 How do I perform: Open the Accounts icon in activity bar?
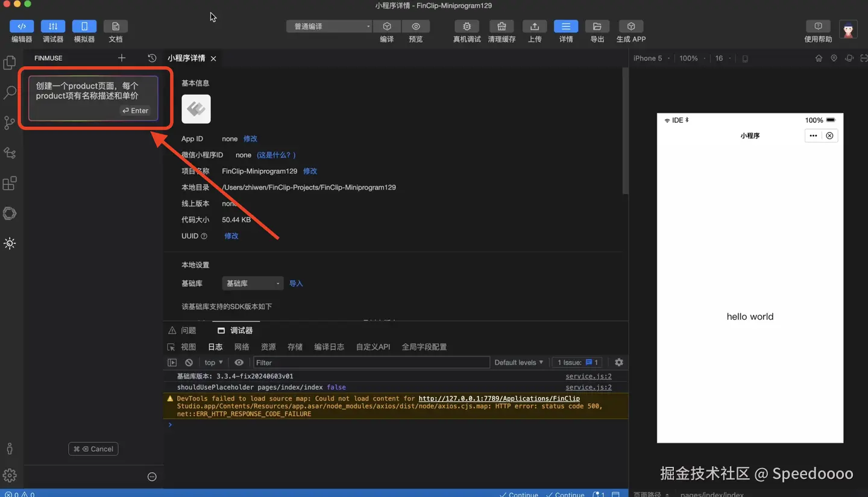coord(10,449)
